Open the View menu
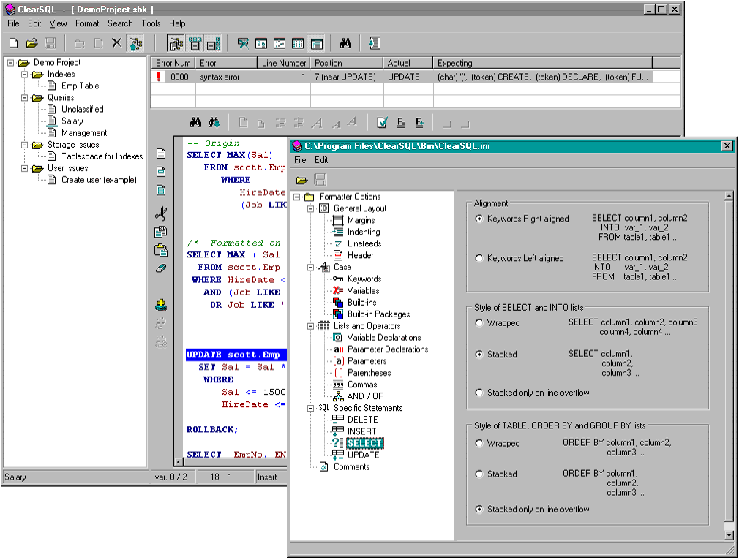This screenshot has height=560, width=739. [x=58, y=23]
